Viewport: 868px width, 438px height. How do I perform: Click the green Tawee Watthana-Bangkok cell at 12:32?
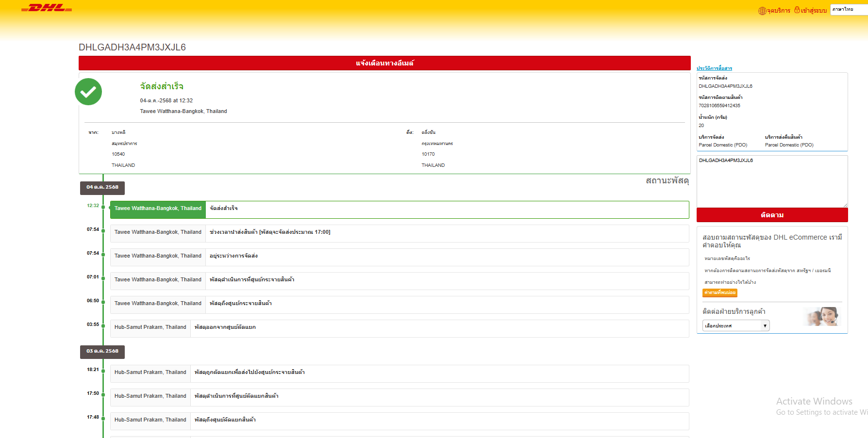click(158, 210)
